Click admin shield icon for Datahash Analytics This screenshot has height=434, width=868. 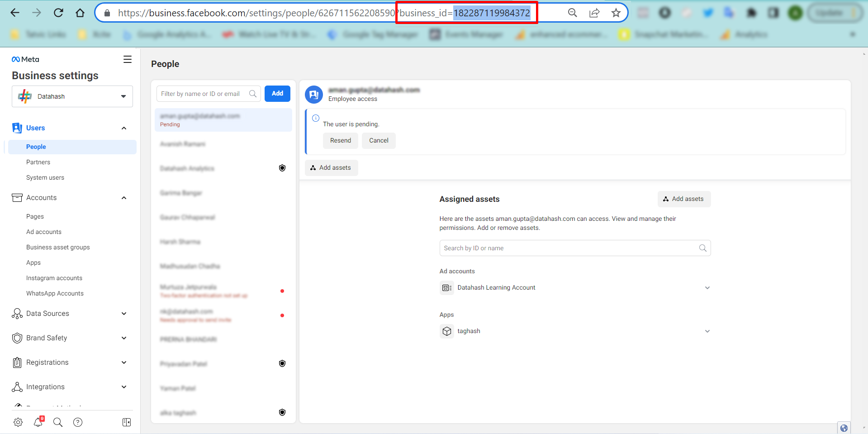click(x=282, y=168)
